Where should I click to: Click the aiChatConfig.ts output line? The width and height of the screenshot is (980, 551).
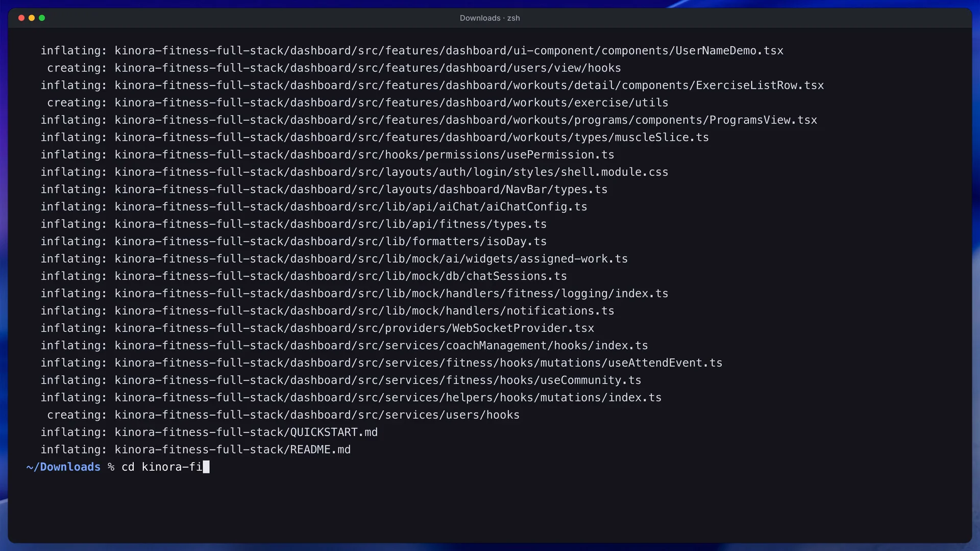click(314, 207)
